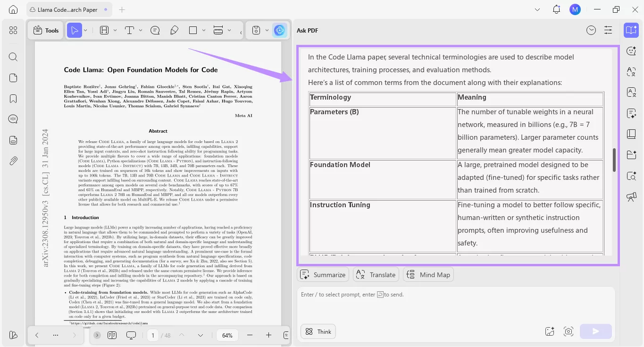This screenshot has height=347, width=644.
Task: Click the Mind Map quick prompt button
Action: (428, 275)
